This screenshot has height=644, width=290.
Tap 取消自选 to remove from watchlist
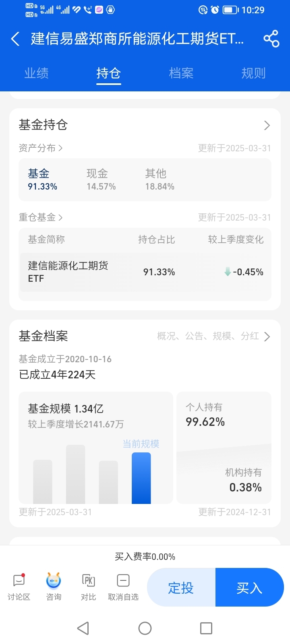pos(123,587)
